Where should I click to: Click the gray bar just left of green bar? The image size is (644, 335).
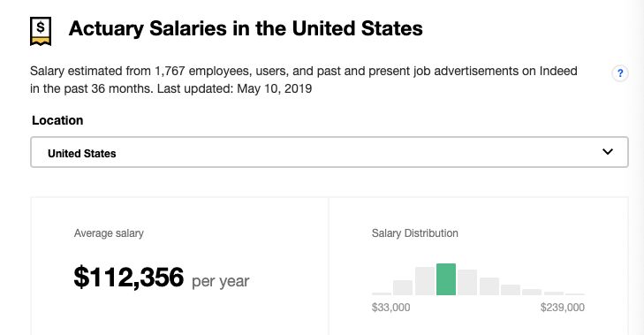(425, 281)
